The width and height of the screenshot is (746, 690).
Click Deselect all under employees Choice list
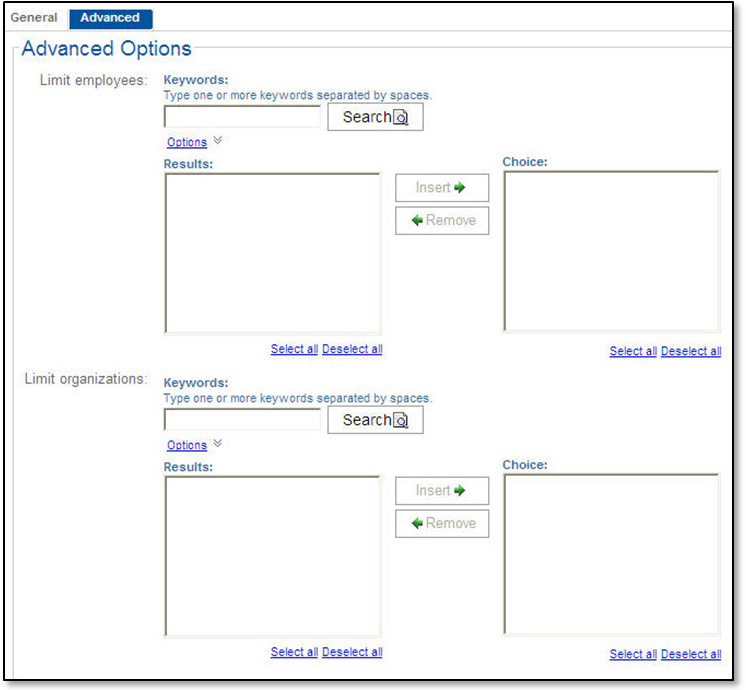coord(691,351)
